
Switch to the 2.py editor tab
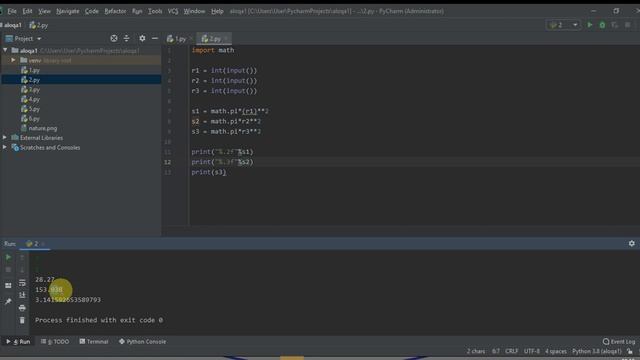tap(214, 39)
